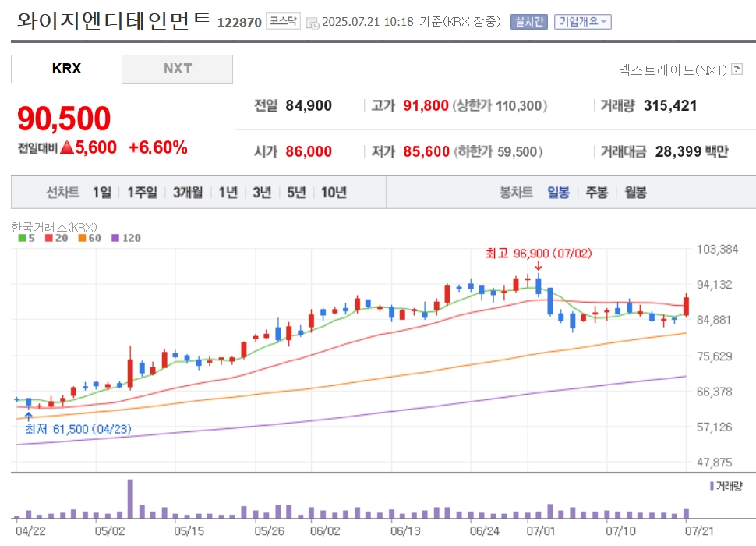The width and height of the screenshot is (756, 546).
Task: Click the latest red candle at 07/21
Action: [686, 305]
